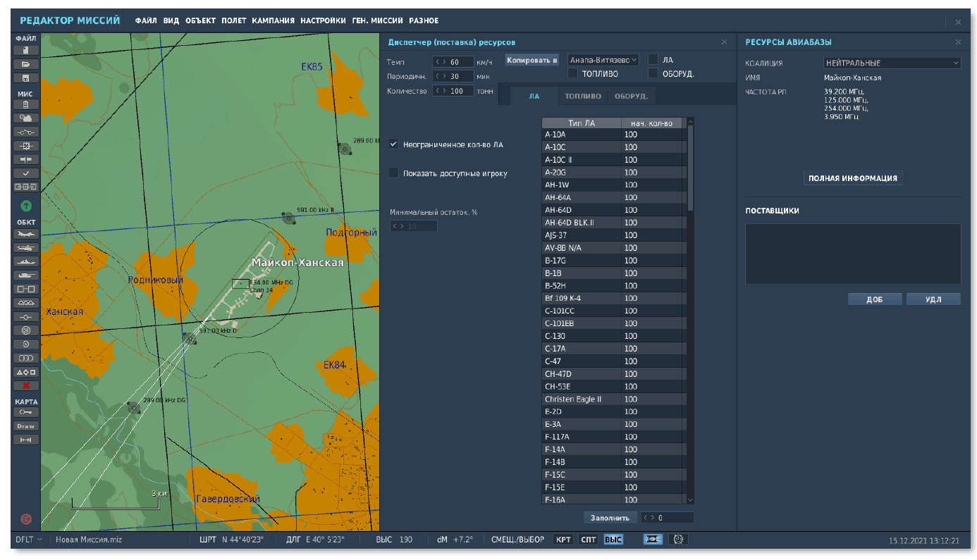This screenshot has height=560, width=977.
Task: Click the green fly mission arrow icon
Action: [26, 206]
